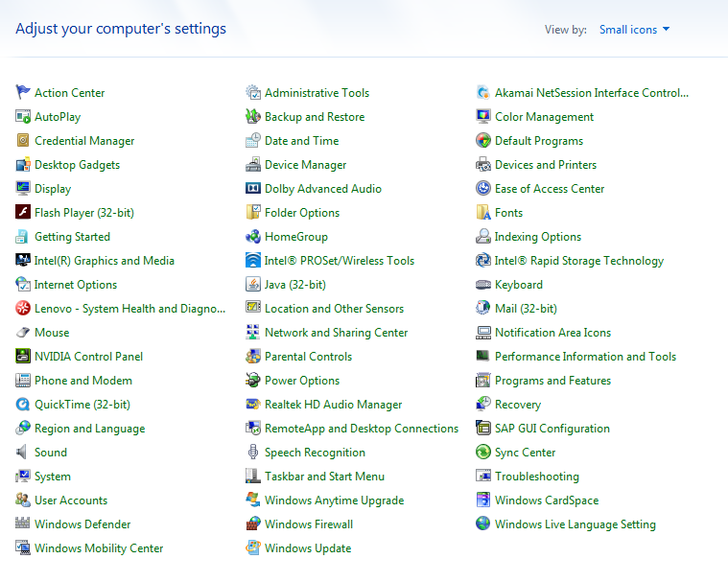Image resolution: width=728 pixels, height=582 pixels.
Task: Click the Dolby Advanced Audio icon
Action: tap(253, 189)
